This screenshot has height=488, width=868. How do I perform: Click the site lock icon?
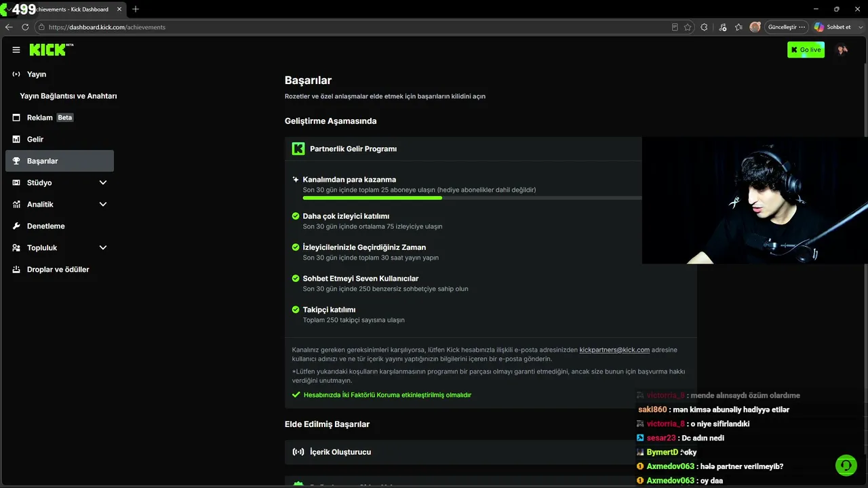coord(41,27)
